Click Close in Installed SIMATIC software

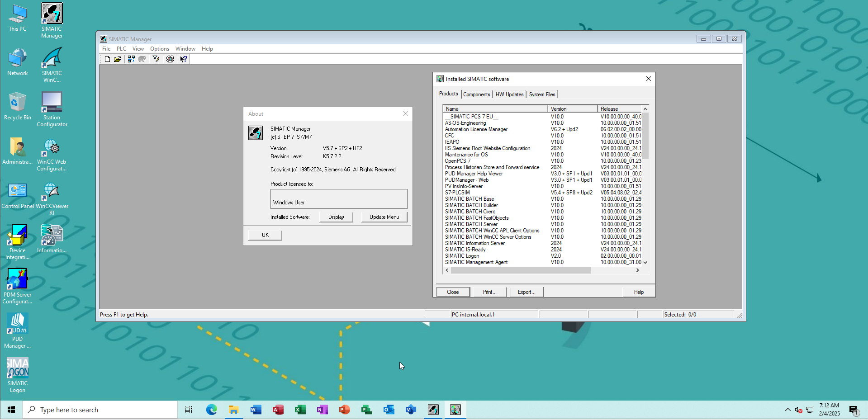coord(453,292)
